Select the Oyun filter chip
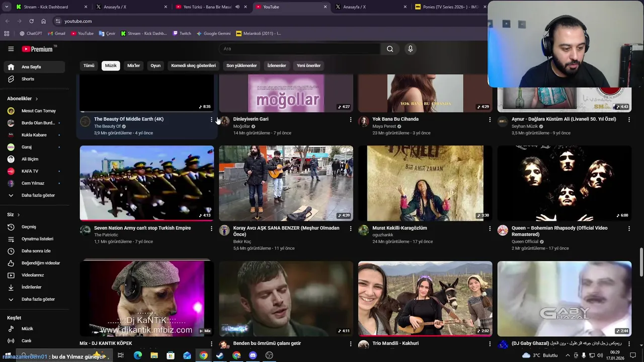The height and width of the screenshot is (362, 644). coord(155,65)
